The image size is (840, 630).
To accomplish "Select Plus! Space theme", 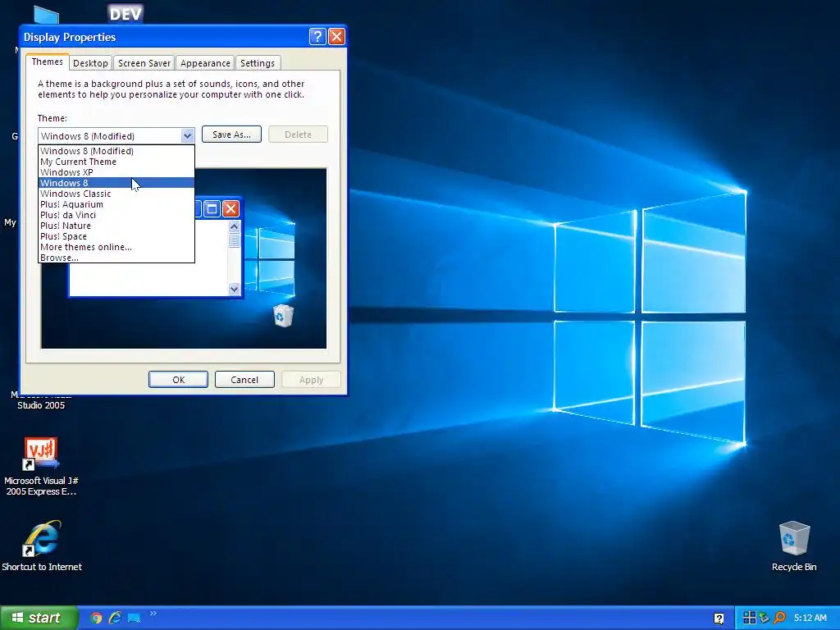I will point(116,237).
